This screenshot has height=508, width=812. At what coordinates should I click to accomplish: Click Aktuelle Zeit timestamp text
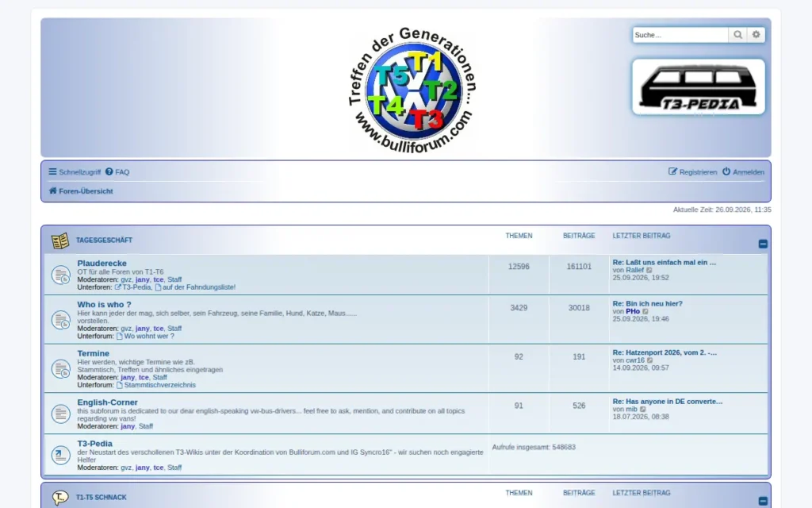(722, 210)
